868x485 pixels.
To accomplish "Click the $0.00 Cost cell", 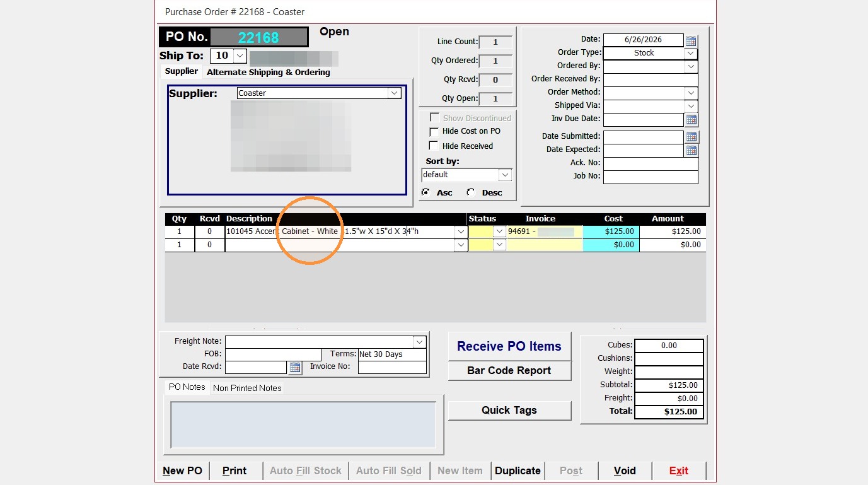I will [611, 245].
